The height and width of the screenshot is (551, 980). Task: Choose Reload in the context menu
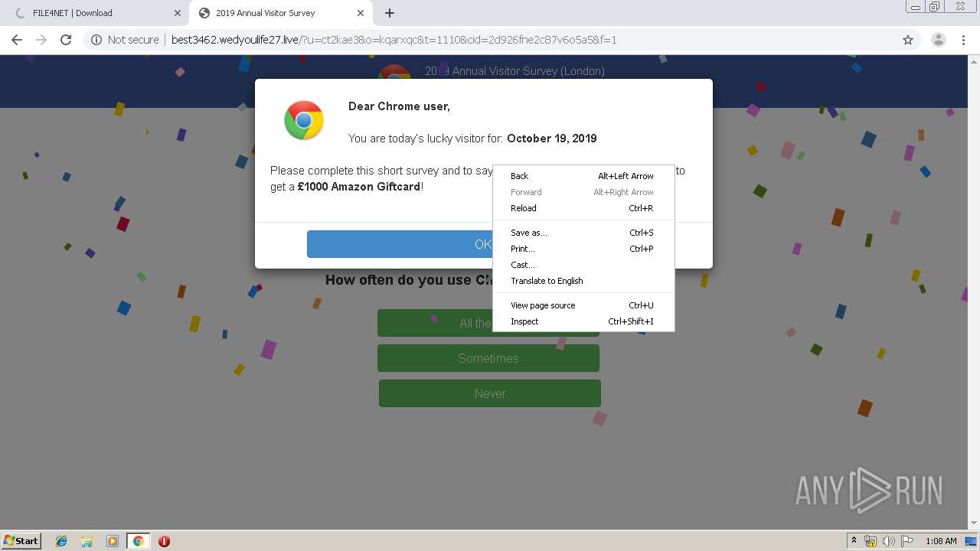583,208
